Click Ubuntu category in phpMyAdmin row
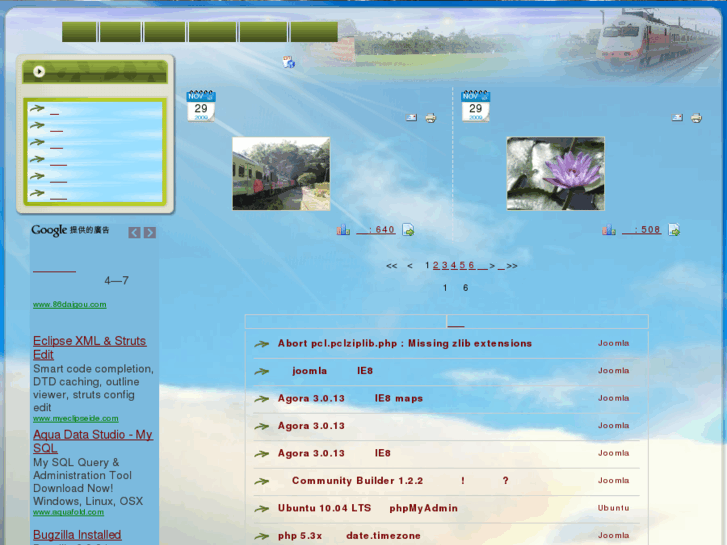The width and height of the screenshot is (727, 545). pyautogui.click(x=613, y=508)
